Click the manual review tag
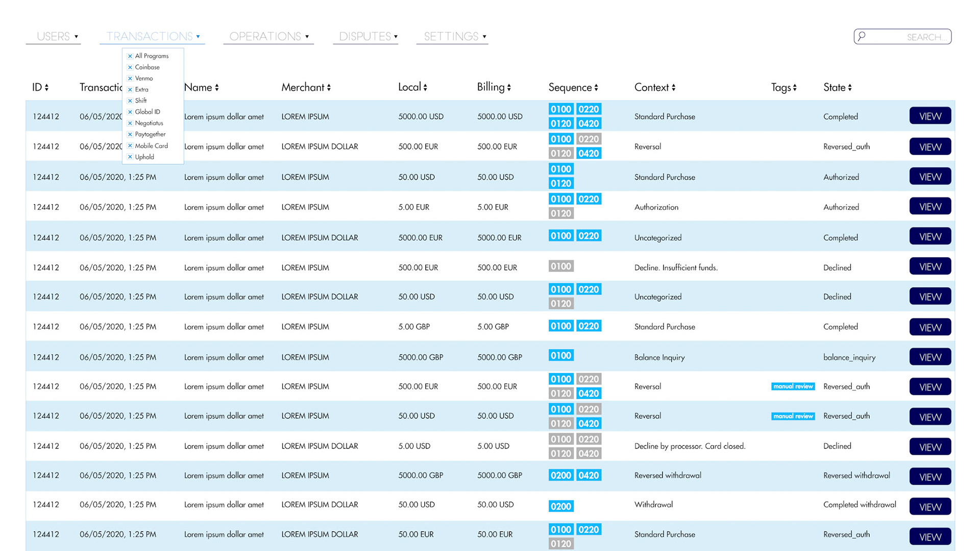 pos(793,387)
